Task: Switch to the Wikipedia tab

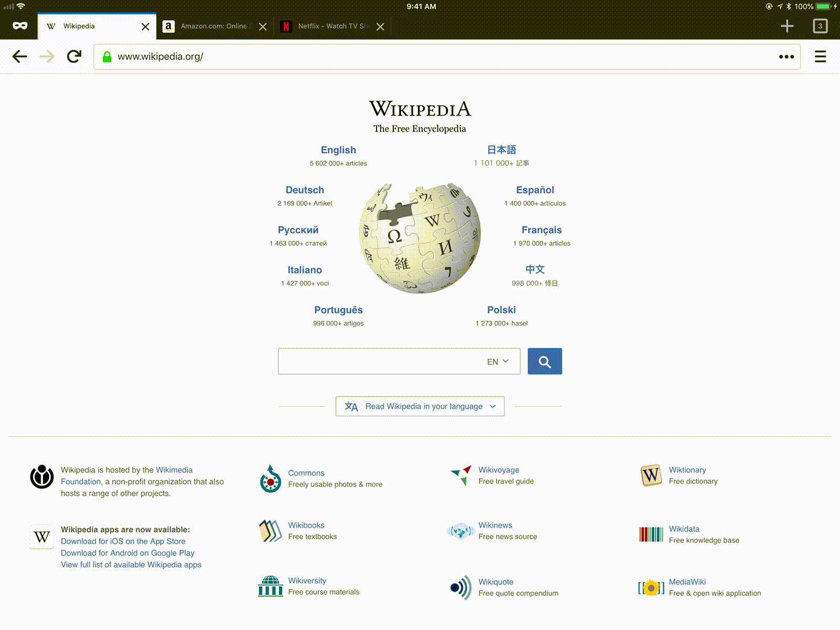Action: click(x=97, y=26)
